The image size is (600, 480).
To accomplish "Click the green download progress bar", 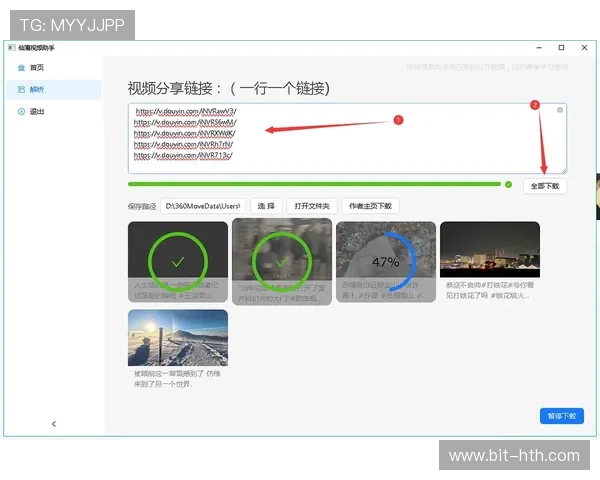I will coord(314,184).
